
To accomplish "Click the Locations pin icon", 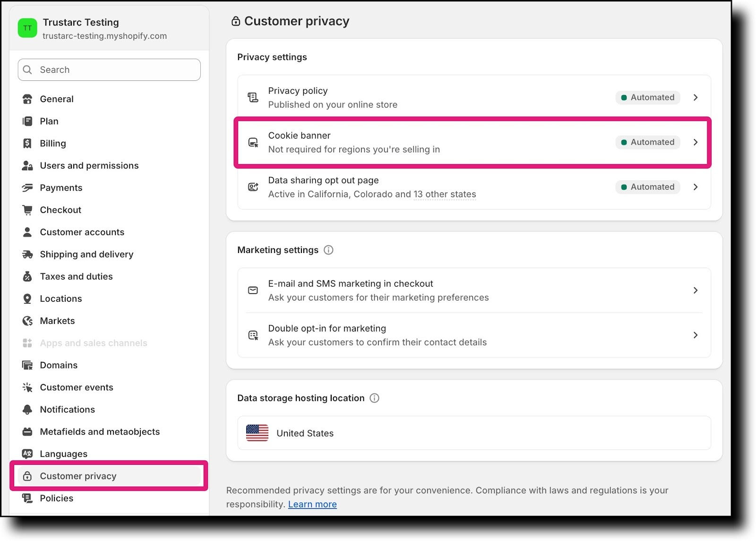I will coord(27,299).
